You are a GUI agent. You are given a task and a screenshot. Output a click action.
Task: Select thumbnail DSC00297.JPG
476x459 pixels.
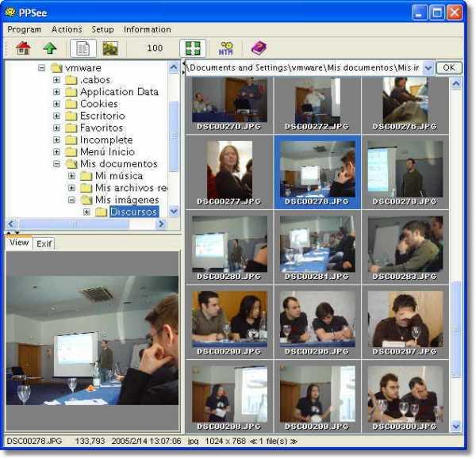click(x=405, y=322)
